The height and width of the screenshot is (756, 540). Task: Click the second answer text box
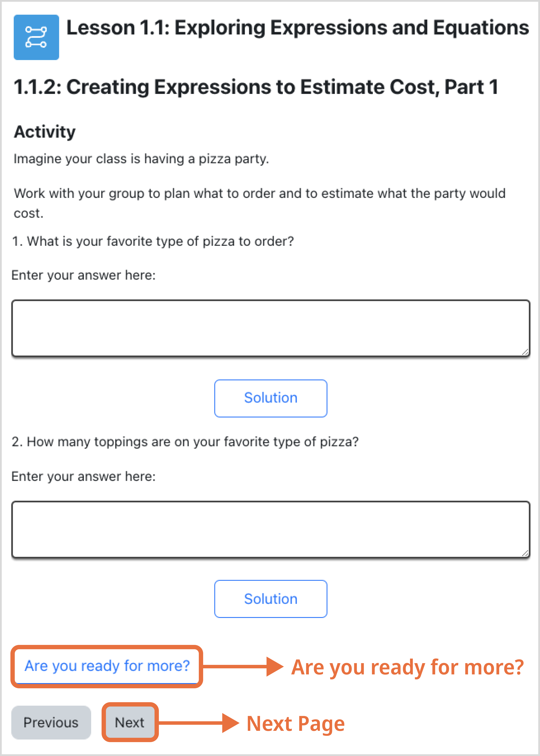coord(271,529)
